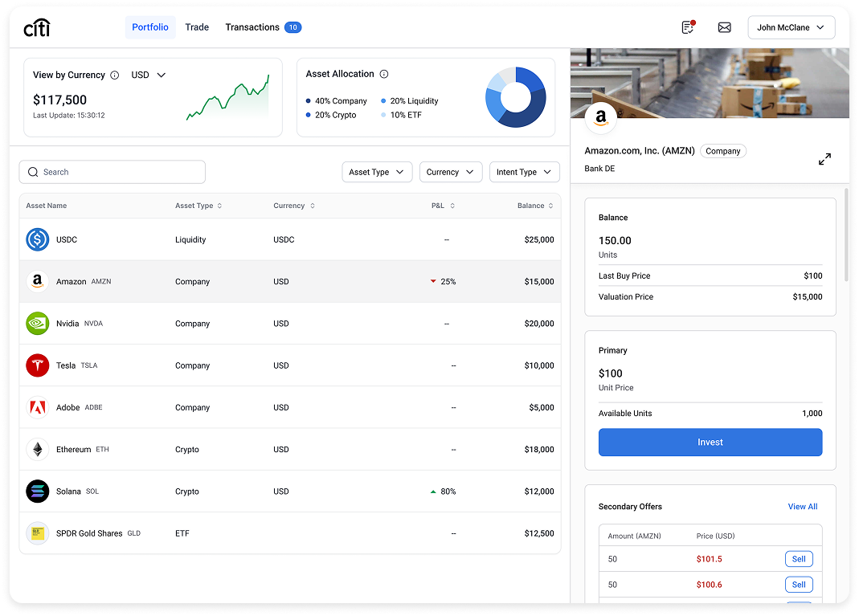Open the tasks checklist notification icon
The image size is (859, 616).
[x=688, y=27]
